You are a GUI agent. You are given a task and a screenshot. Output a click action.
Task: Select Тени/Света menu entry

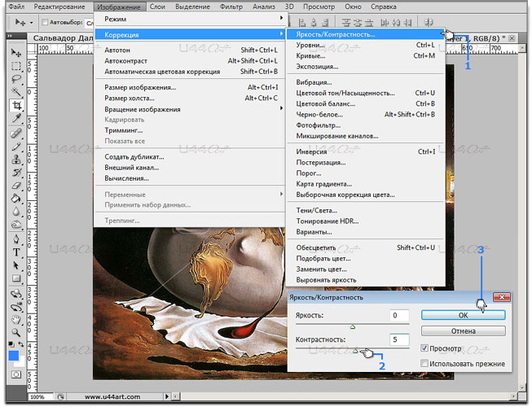[x=366, y=211]
